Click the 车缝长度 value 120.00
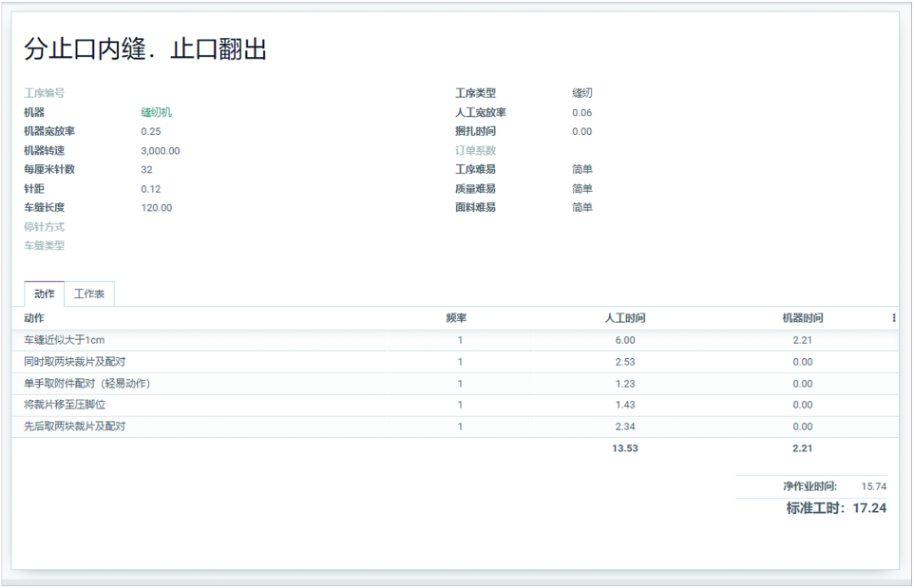The width and height of the screenshot is (914, 588). coord(157,208)
